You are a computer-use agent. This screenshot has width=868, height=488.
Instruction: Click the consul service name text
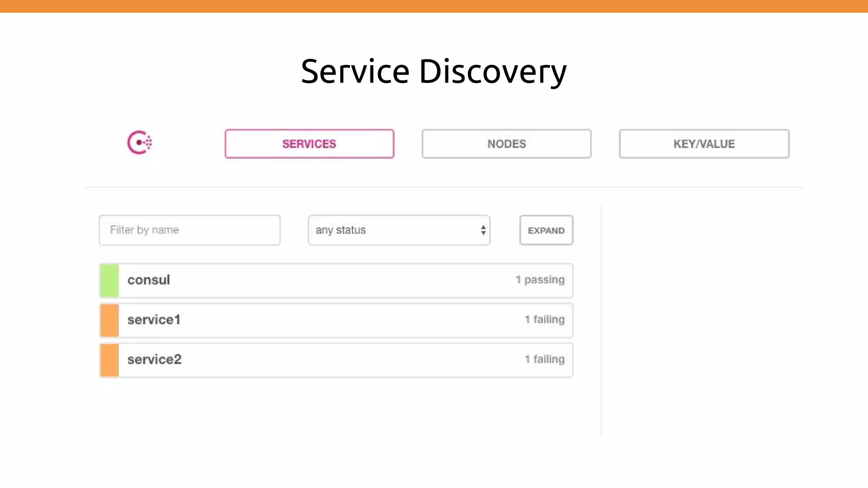(149, 280)
